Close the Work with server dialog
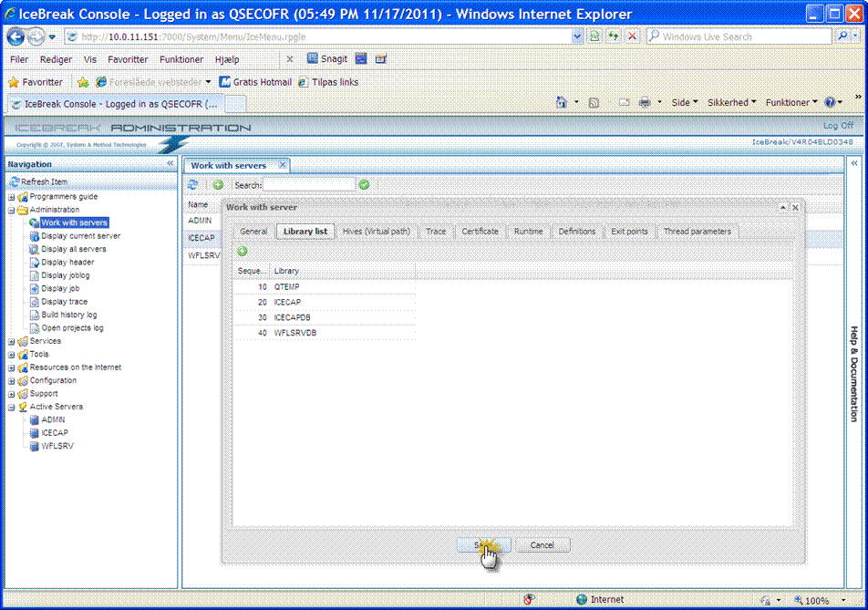This screenshot has width=868, height=610. pyautogui.click(x=795, y=208)
